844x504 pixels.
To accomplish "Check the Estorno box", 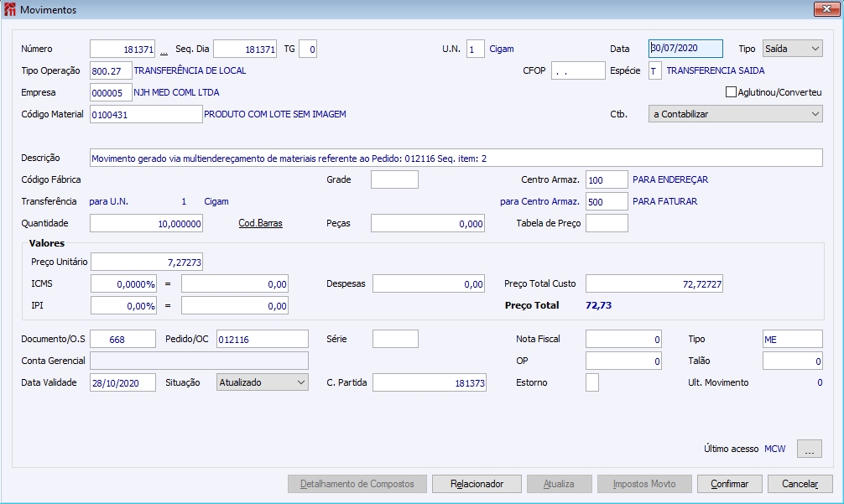I will tap(592, 382).
